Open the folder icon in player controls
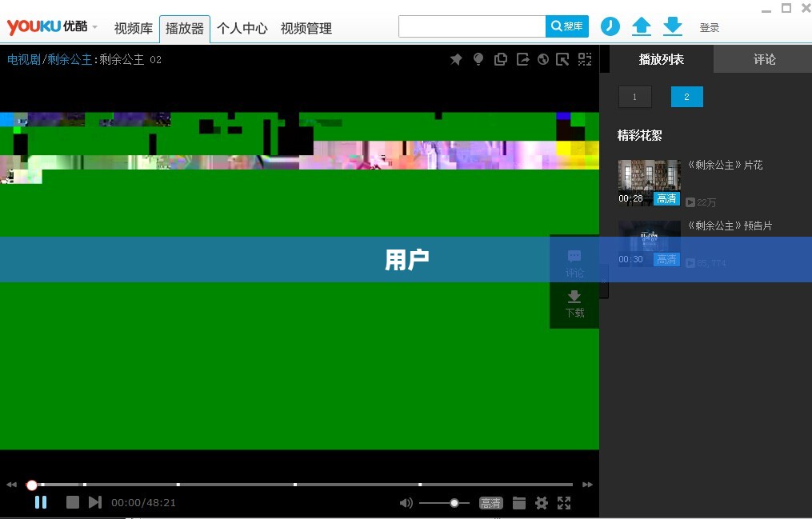This screenshot has height=519, width=812. 519,502
